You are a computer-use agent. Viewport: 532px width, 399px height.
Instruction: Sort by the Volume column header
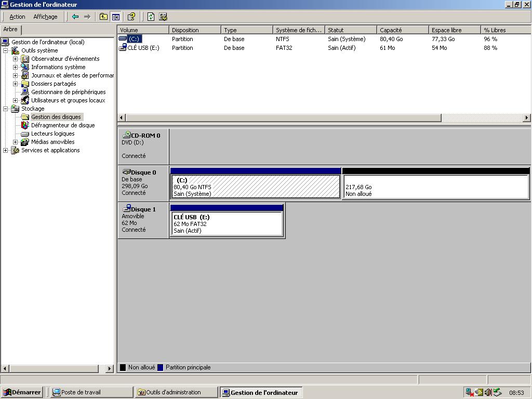click(143, 30)
